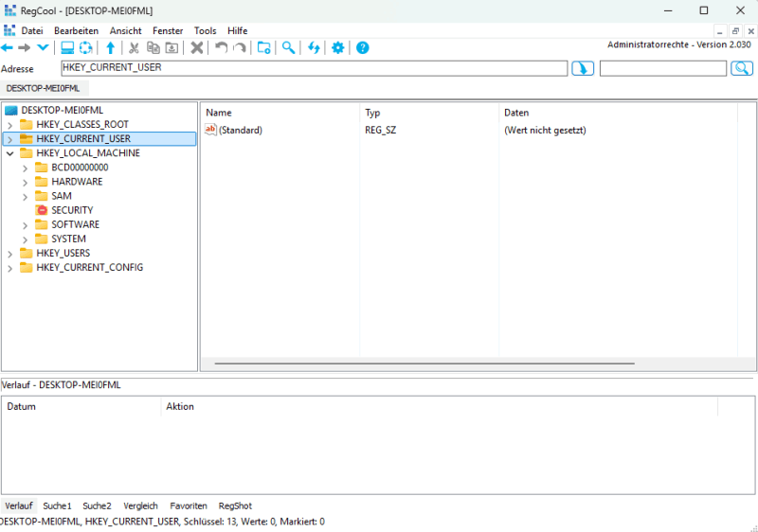Click the back arrow in toolbar
Viewport: 758px width, 532px height.
(8, 48)
